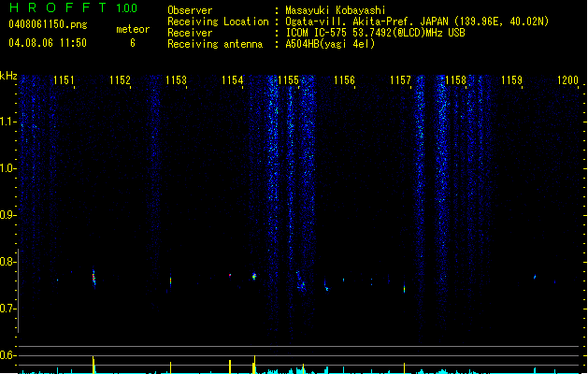Viewport: 588px width, 374px height.
Task: Click the meteor echo just before 1153
Action: point(171,280)
